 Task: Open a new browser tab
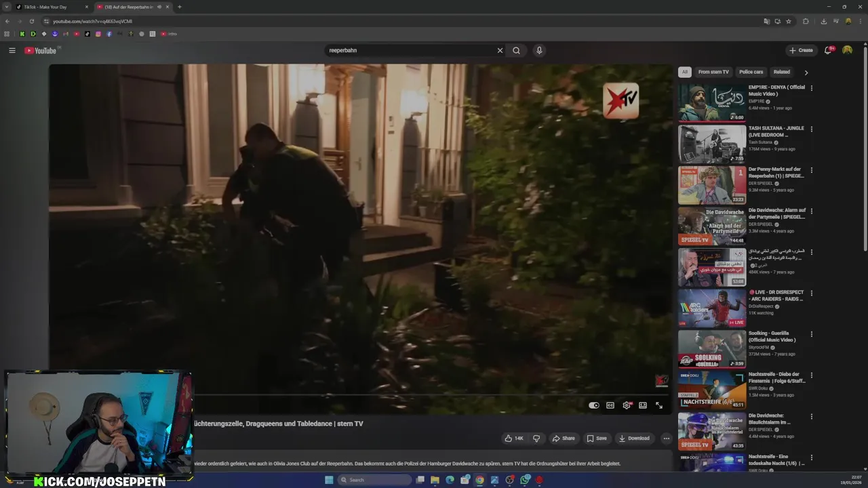[x=180, y=7]
